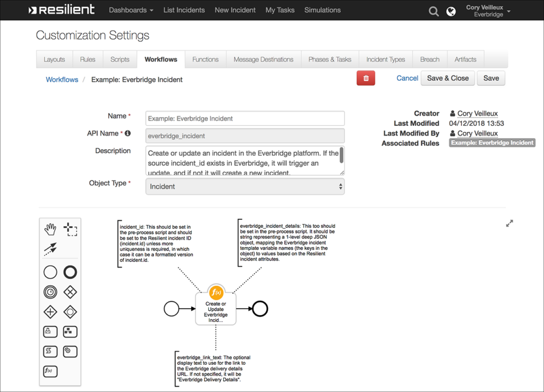The height and width of the screenshot is (392, 544).
Task: Open associated rule Example: Everbridge Incident
Action: click(492, 142)
